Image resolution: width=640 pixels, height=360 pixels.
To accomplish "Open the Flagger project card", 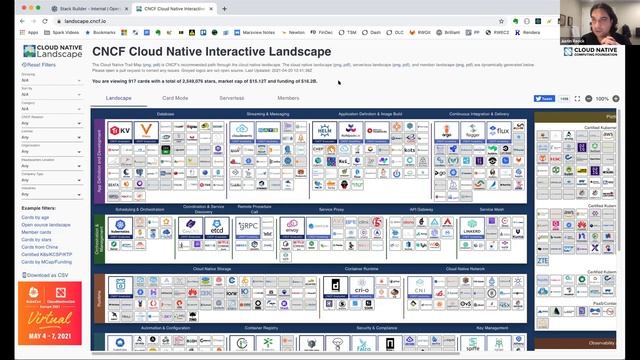I will [473, 132].
